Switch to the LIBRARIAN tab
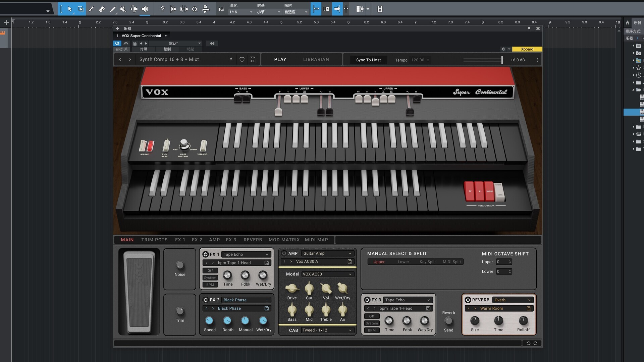The image size is (644, 362). [x=316, y=59]
